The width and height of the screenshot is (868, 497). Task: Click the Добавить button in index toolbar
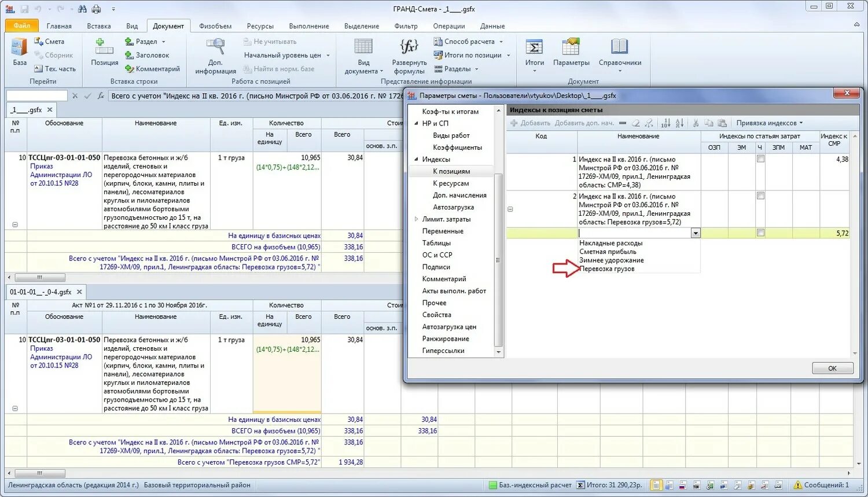pos(530,123)
